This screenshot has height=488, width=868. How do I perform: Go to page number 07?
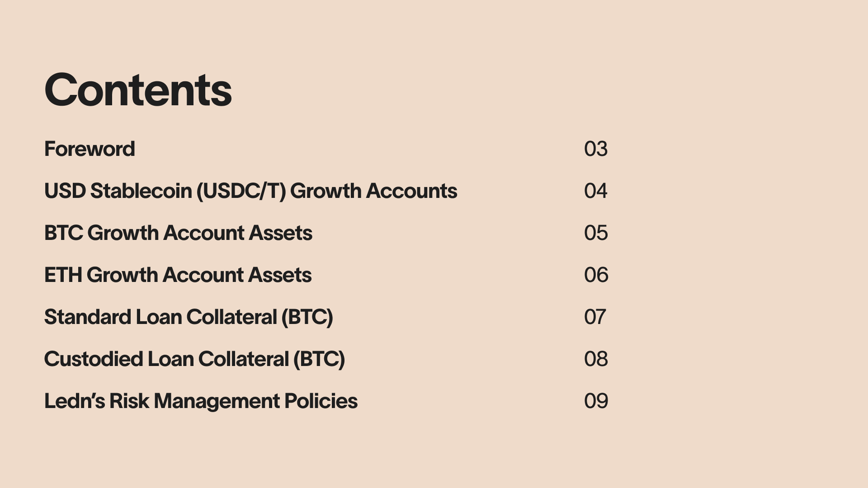[595, 317]
